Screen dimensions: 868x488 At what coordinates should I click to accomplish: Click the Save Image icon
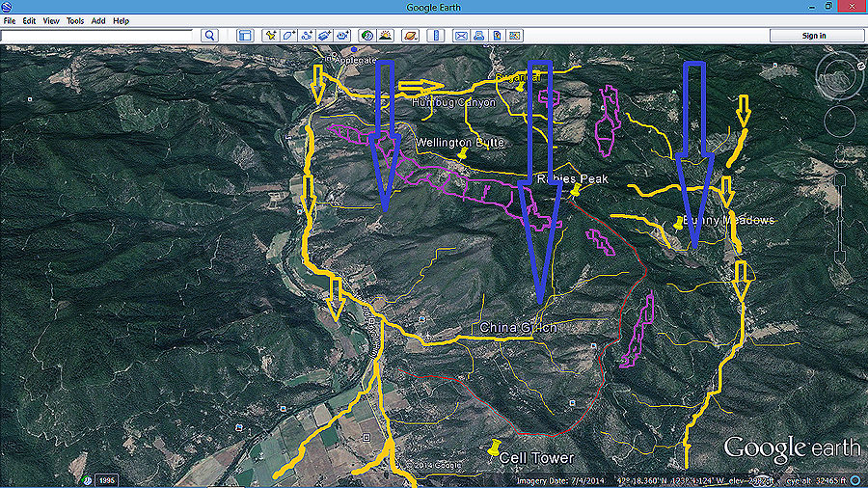tap(497, 36)
